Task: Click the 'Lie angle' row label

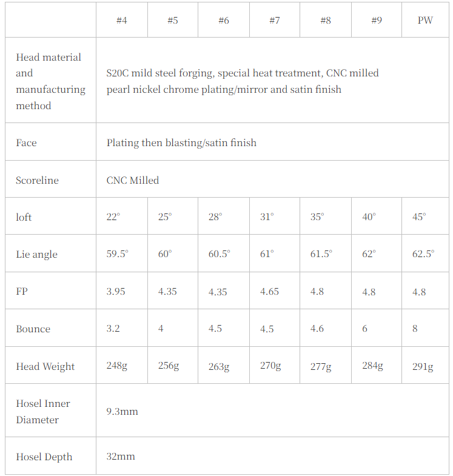Action: [36, 254]
